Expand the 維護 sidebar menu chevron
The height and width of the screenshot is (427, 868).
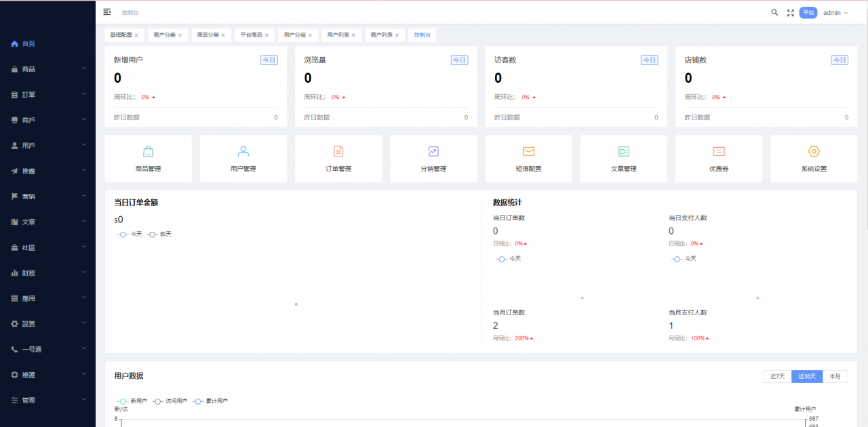click(83, 375)
